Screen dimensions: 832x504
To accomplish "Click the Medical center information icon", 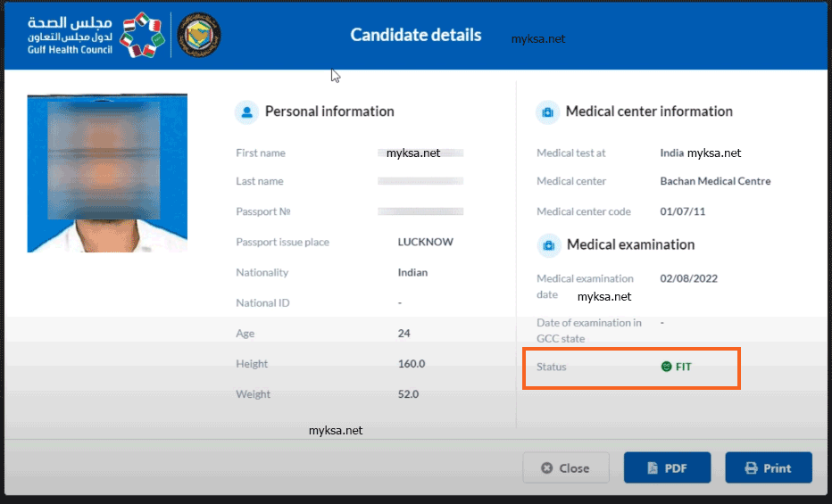I will [x=547, y=112].
